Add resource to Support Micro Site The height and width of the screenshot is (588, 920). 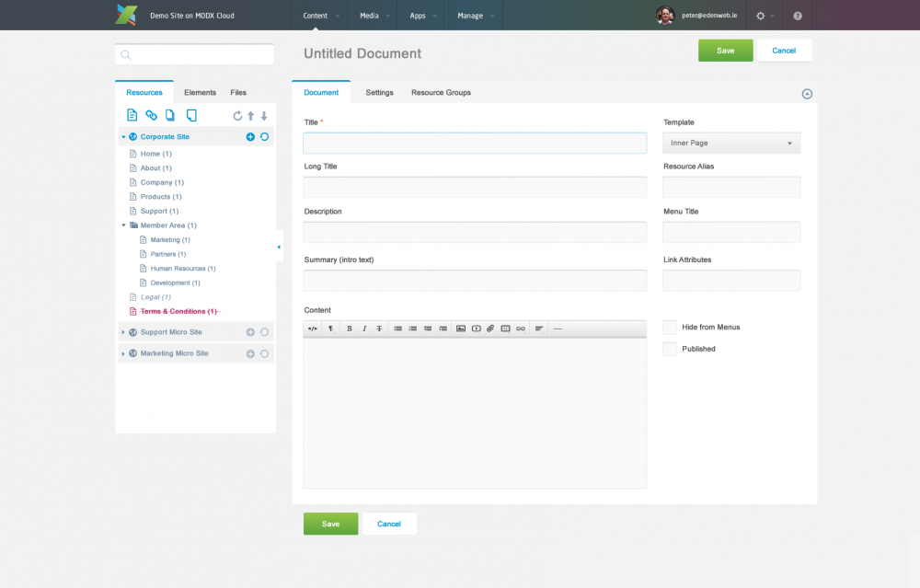(250, 332)
